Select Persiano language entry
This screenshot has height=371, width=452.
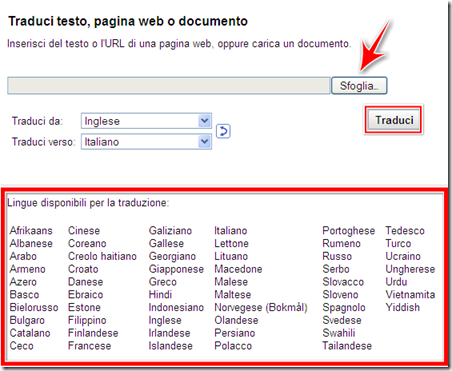pos(235,333)
